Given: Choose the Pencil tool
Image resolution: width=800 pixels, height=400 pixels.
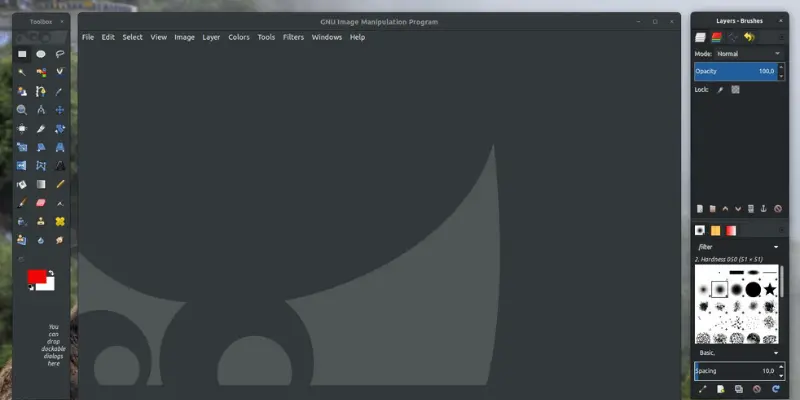Looking at the screenshot, I should click(60, 184).
